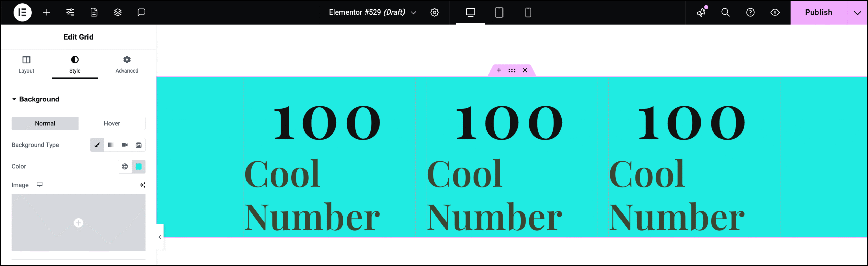Collapse the Background section
Screen dimensions: 868x266
(36, 99)
